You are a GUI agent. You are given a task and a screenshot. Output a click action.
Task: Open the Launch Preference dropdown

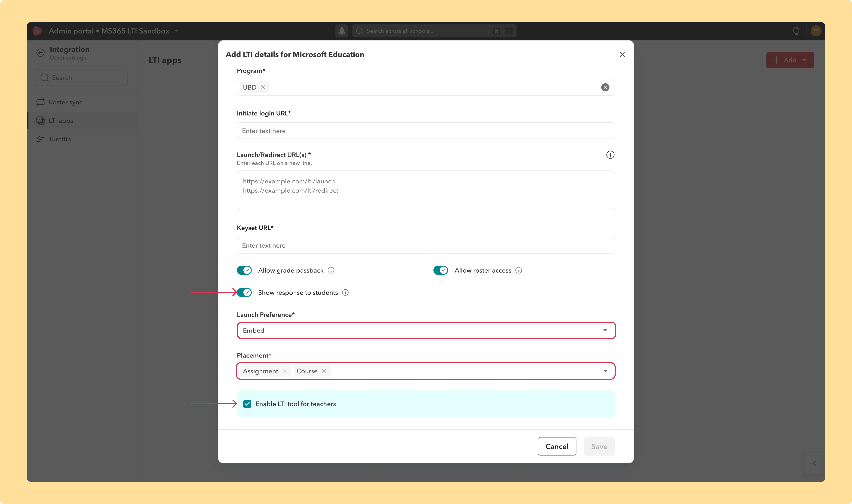(x=426, y=330)
